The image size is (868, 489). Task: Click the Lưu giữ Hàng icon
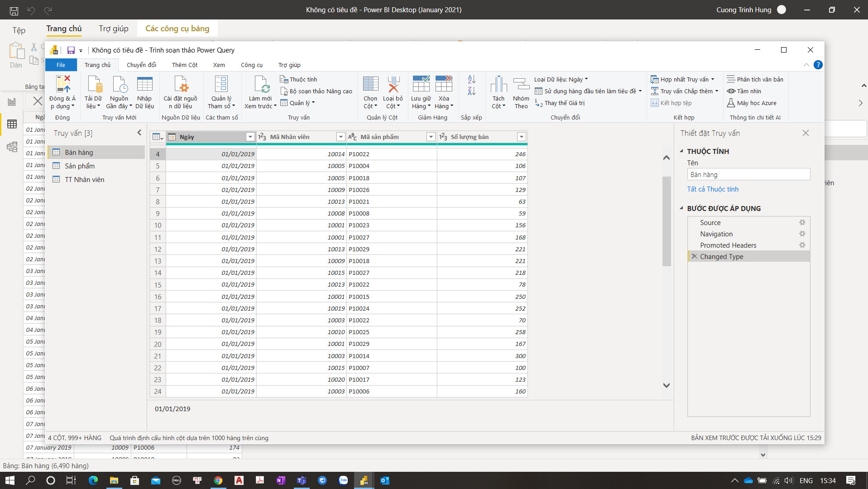(x=421, y=85)
